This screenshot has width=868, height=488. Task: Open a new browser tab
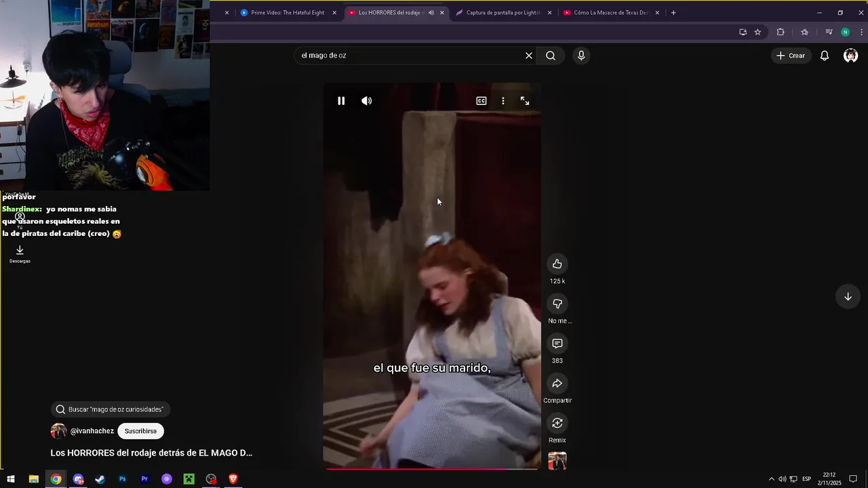[x=673, y=12]
